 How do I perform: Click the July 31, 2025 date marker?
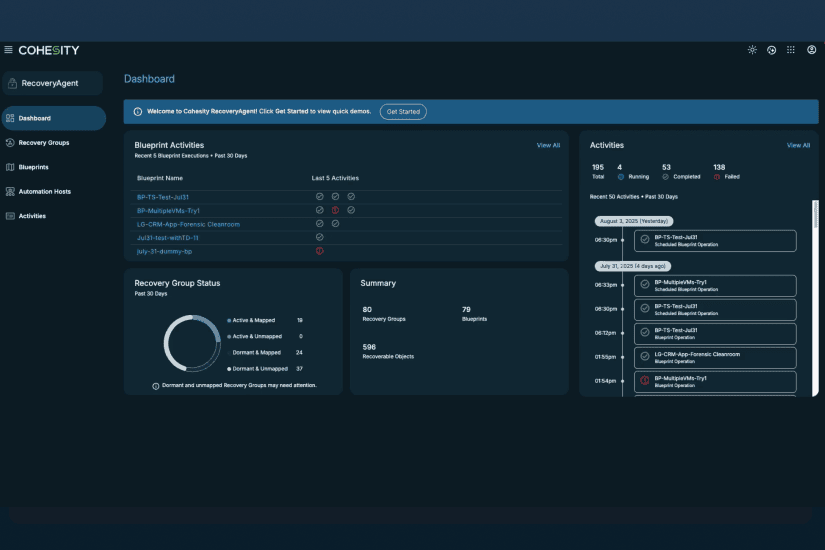(x=633, y=266)
